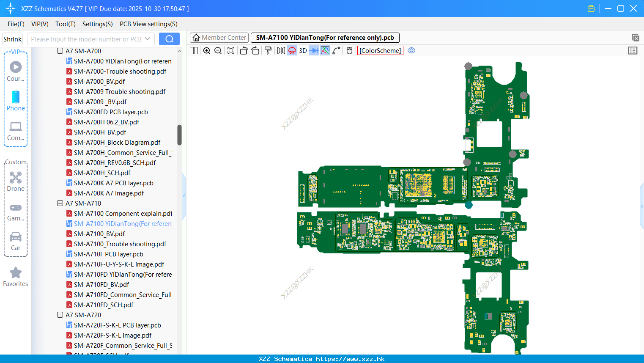Image resolution: width=644 pixels, height=363 pixels.
Task: Fit the PCB board to the window
Action: pyautogui.click(x=231, y=51)
